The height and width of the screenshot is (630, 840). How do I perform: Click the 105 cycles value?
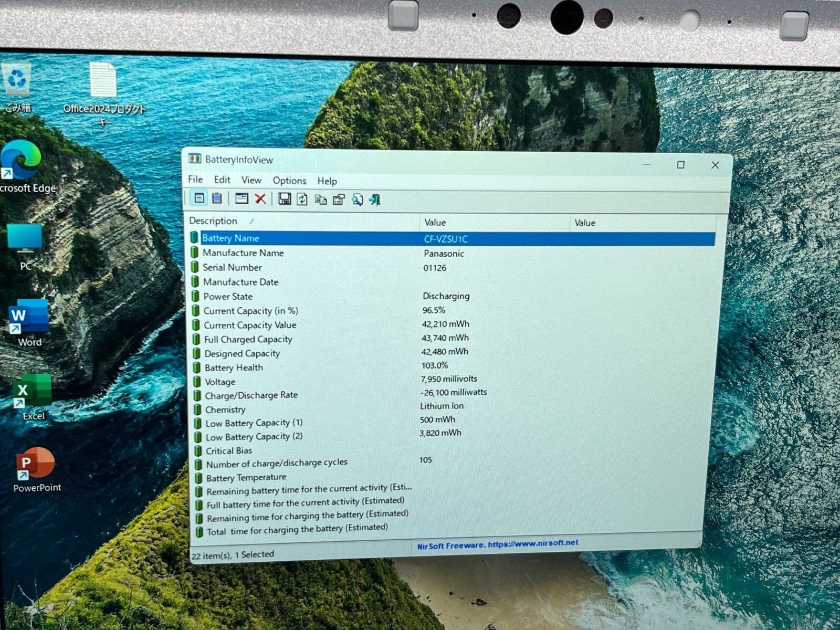pyautogui.click(x=425, y=460)
